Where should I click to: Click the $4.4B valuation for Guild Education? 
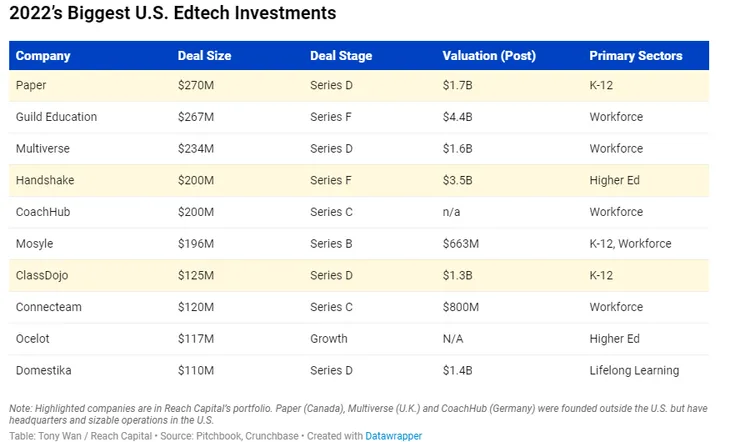tap(456, 117)
